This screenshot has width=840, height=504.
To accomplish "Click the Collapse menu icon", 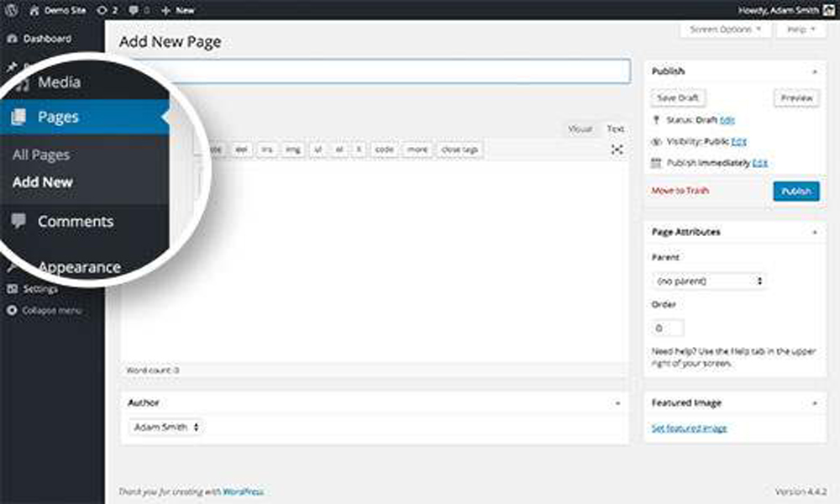I will pos(13,310).
